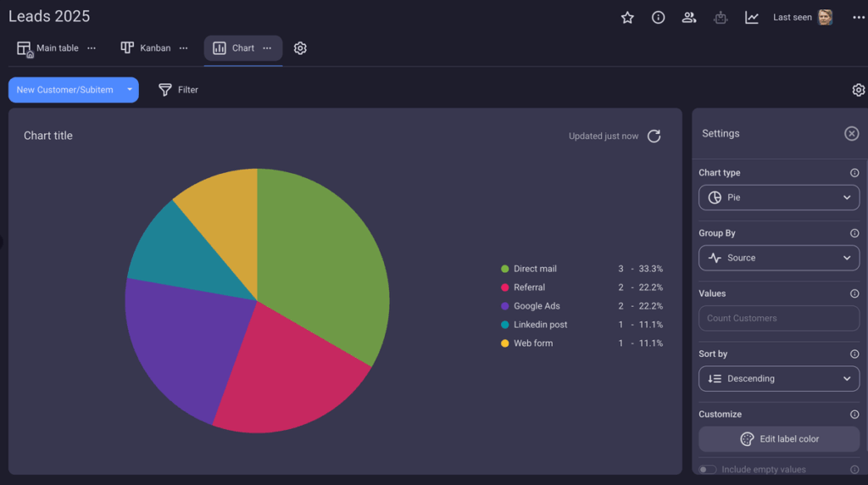Click the teal Linkedin post legend dot

[505, 325]
